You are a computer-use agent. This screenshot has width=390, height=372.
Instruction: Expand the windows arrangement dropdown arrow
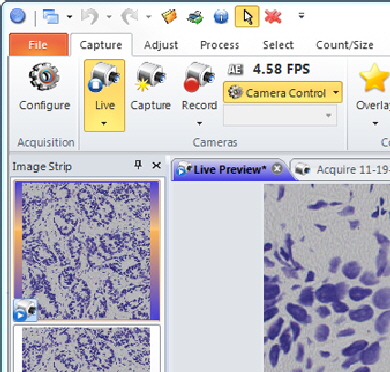point(69,16)
